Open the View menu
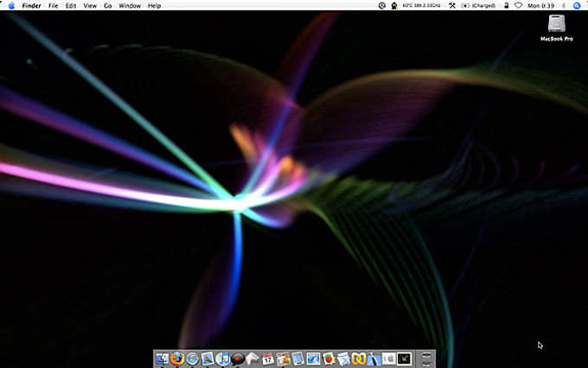Image resolution: width=588 pixels, height=368 pixels. pyautogui.click(x=90, y=6)
